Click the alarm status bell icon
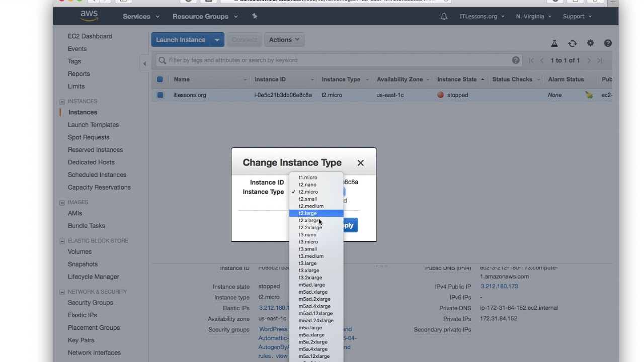Screen dimensions: 644x362 [x=589, y=95]
